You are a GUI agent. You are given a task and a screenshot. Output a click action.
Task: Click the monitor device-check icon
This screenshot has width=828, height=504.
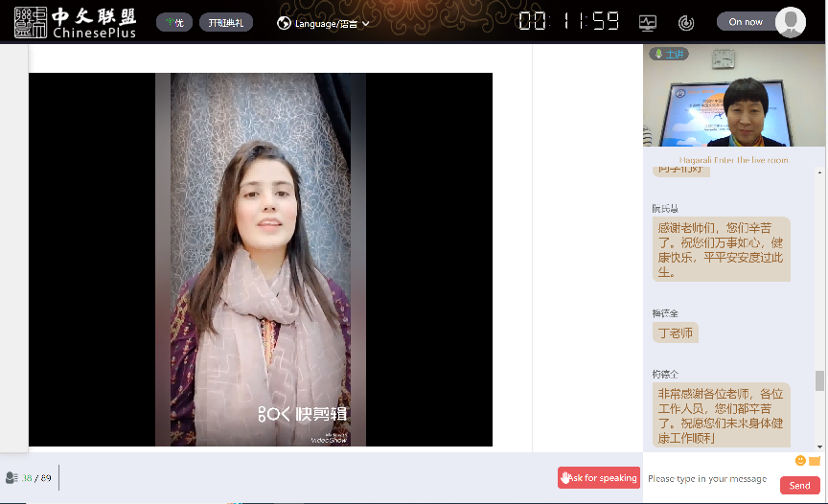pyautogui.click(x=648, y=22)
